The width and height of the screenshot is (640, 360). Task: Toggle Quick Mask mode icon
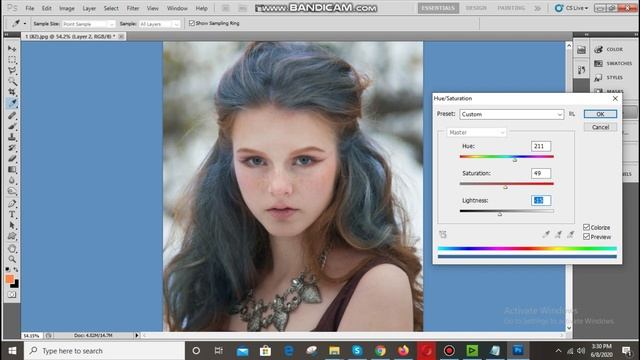pos(12,295)
